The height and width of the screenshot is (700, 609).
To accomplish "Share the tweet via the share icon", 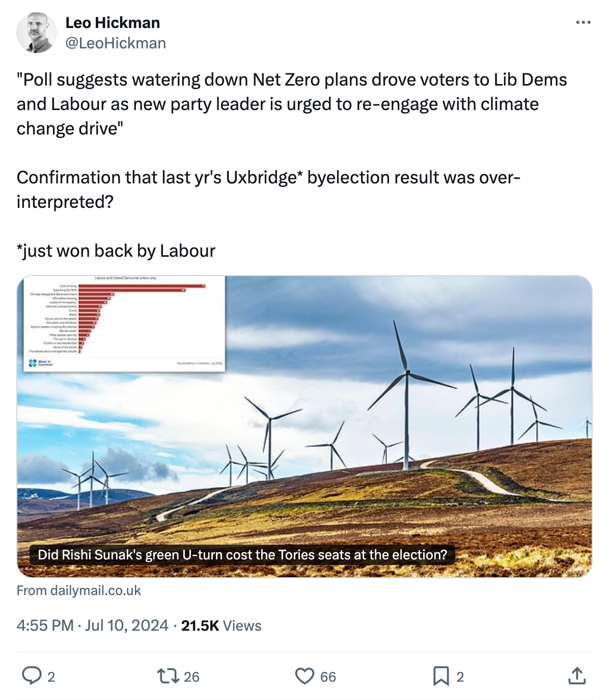I will point(577,677).
